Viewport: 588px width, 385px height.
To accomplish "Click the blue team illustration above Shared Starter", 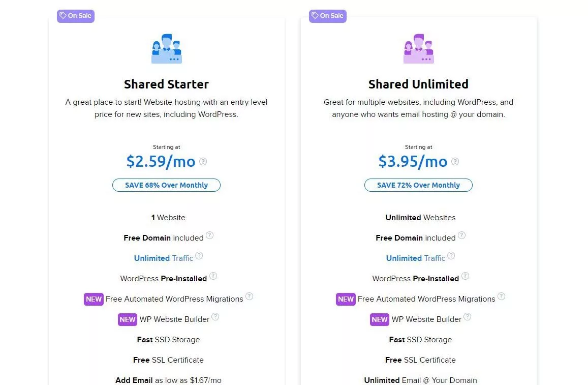I will 166,49.
